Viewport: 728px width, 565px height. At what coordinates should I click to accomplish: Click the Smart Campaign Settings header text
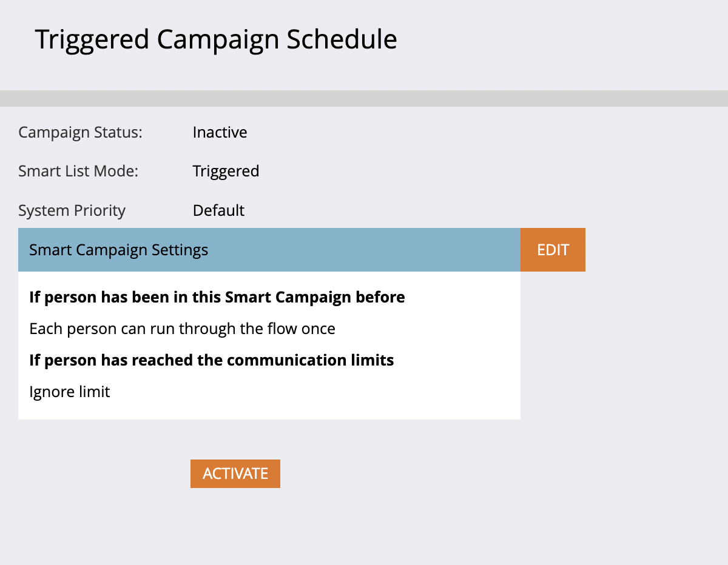[x=118, y=250]
